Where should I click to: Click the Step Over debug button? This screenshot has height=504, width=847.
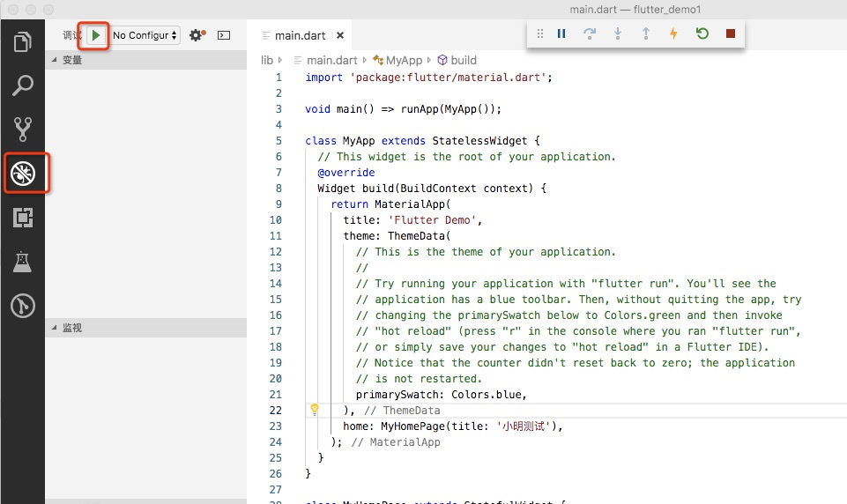click(x=590, y=33)
